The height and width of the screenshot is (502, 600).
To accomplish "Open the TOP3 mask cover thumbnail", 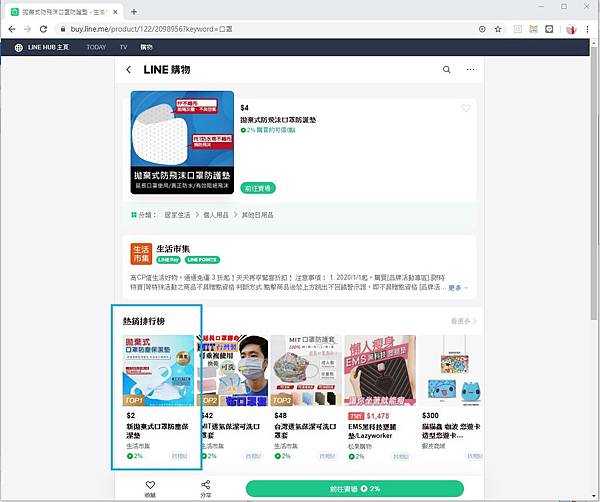I will click(306, 370).
